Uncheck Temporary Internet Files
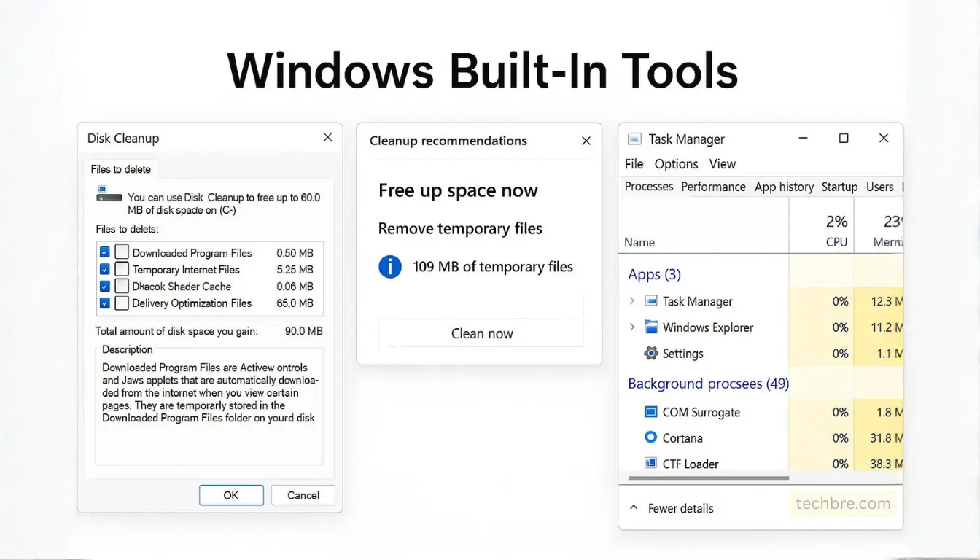 click(x=104, y=269)
